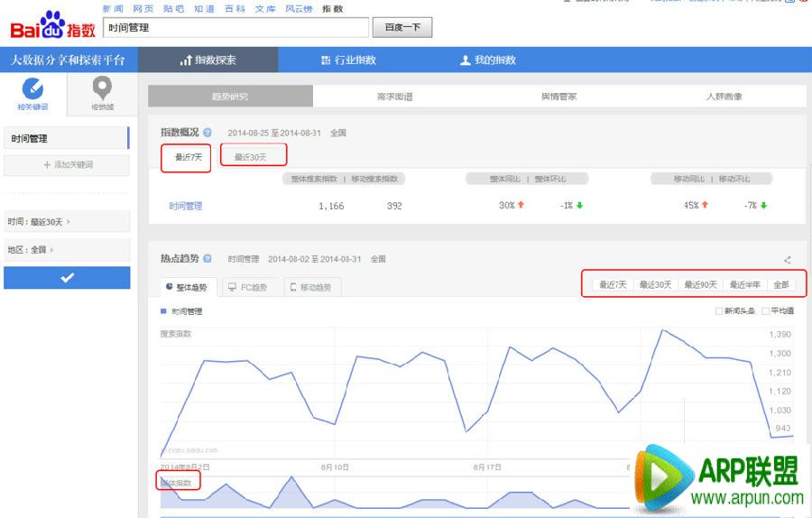Click help icon beside 指数概况
Image resolution: width=812 pixels, height=518 pixels.
(208, 133)
